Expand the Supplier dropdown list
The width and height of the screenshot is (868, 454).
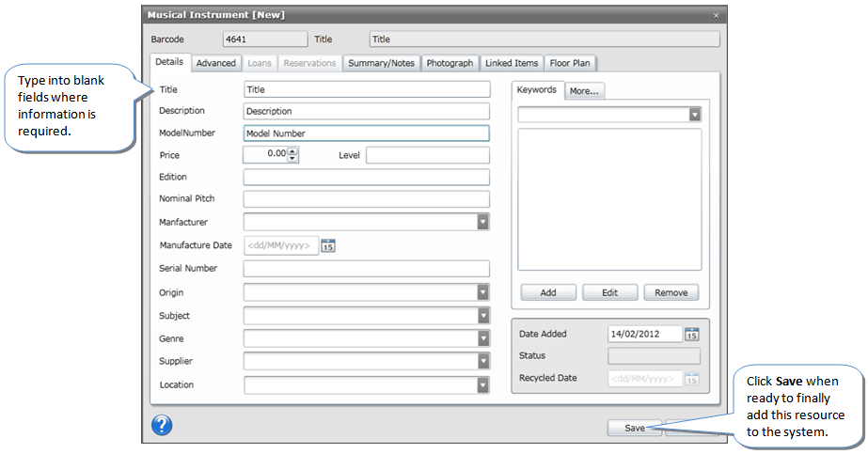(x=482, y=361)
